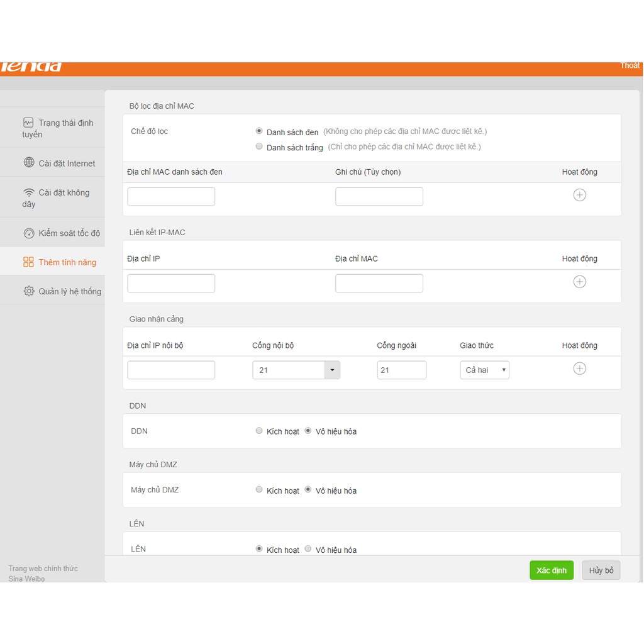Screen dimensions: 644x644
Task: Click the Địa chỉ IP nội bộ field
Action: coord(171,370)
